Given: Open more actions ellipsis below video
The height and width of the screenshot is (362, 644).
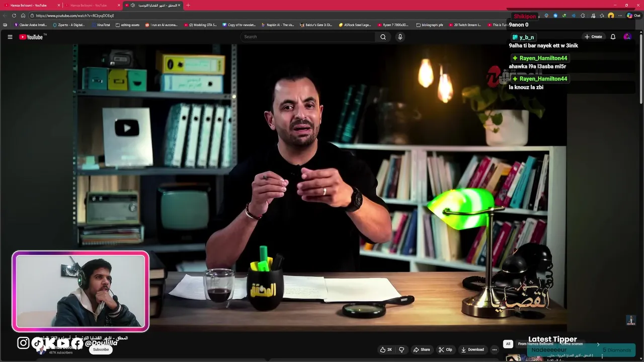Looking at the screenshot, I should pyautogui.click(x=495, y=349).
